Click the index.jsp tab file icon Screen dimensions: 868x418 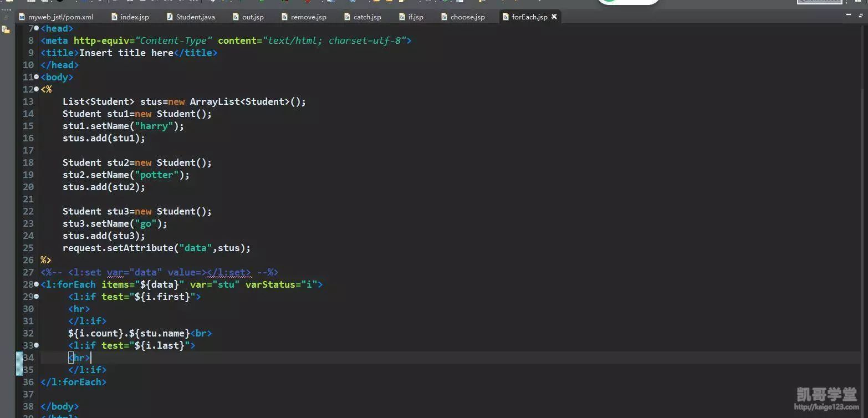(114, 17)
